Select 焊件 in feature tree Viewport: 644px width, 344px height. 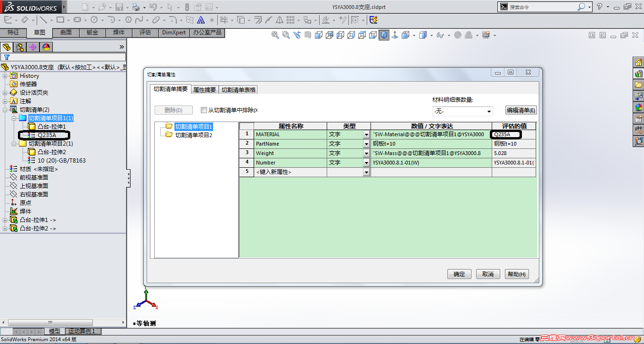click(25, 212)
